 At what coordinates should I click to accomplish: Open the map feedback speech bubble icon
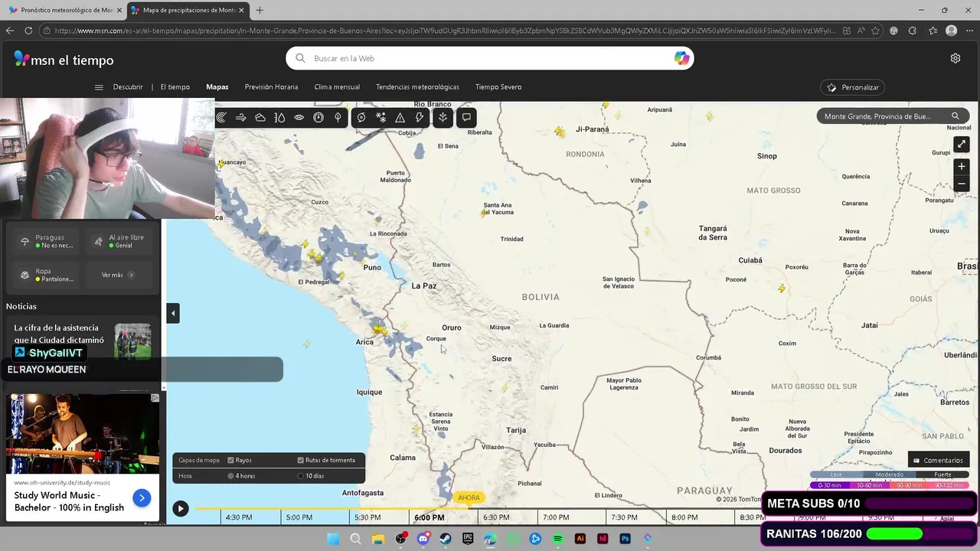click(x=466, y=117)
